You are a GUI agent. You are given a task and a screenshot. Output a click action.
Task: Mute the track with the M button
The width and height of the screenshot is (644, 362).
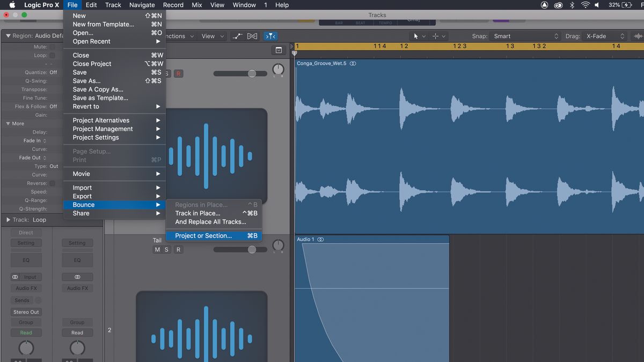pyautogui.click(x=157, y=249)
